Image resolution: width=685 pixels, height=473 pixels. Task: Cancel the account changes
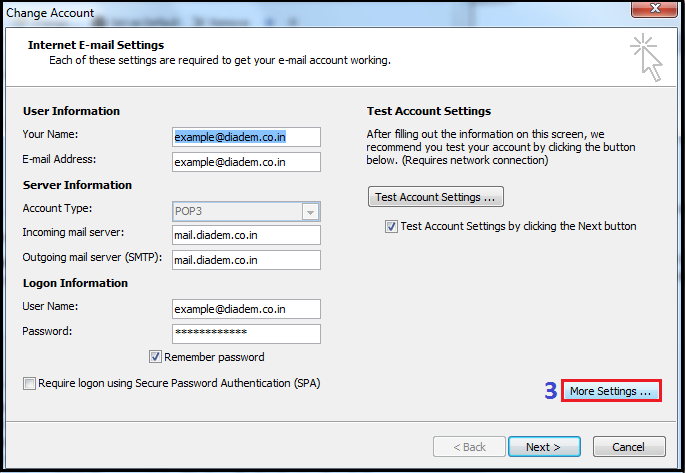coord(629,446)
